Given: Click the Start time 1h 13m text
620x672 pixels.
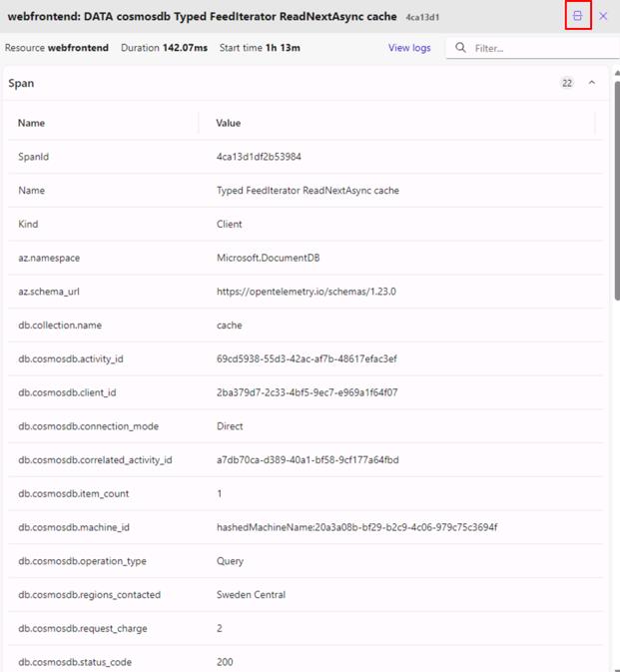Looking at the screenshot, I should pyautogui.click(x=260, y=48).
